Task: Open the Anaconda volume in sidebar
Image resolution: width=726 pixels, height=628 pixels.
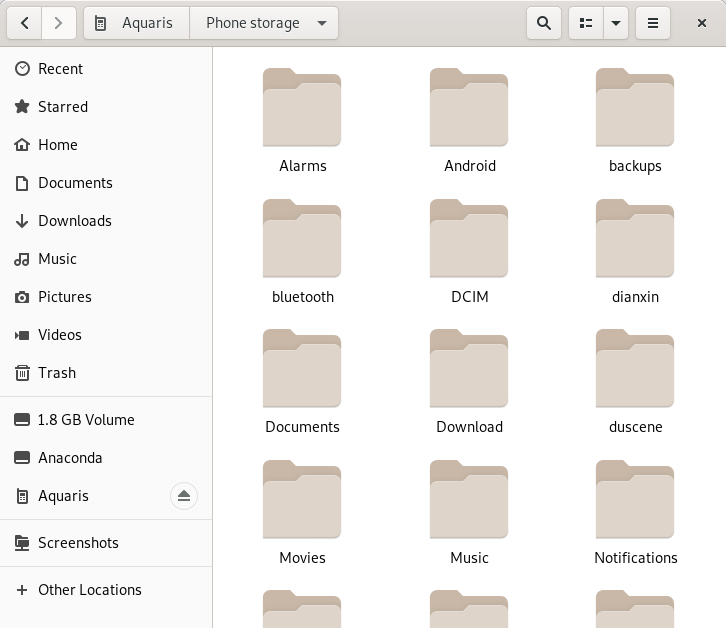Action: coord(70,458)
